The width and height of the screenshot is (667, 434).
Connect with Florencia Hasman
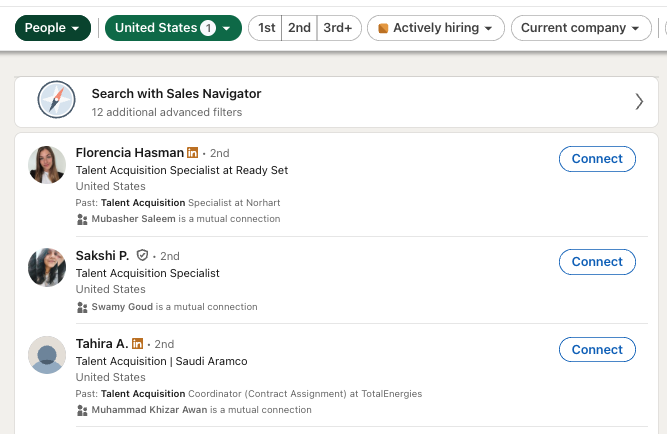tap(597, 158)
